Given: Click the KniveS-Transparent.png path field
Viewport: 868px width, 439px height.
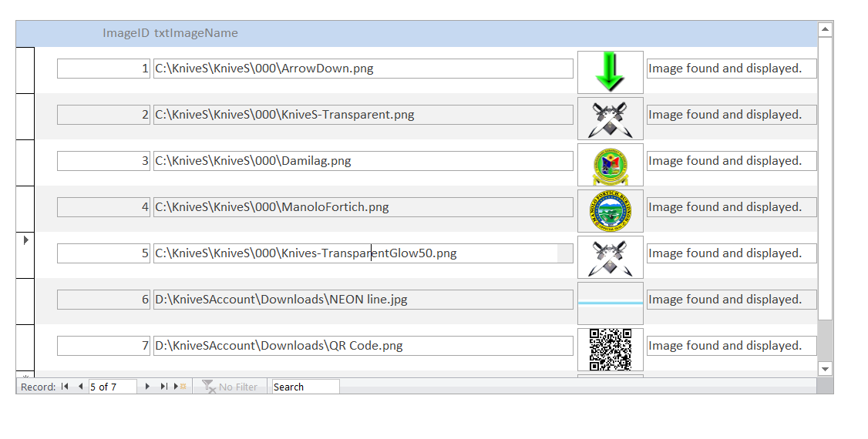Looking at the screenshot, I should click(363, 115).
